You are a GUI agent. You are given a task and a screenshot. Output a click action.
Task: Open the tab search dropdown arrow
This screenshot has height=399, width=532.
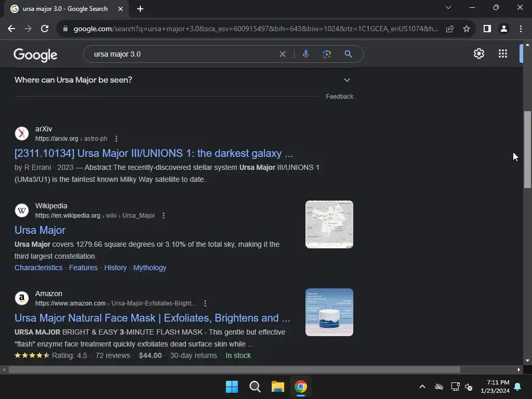[x=448, y=7]
